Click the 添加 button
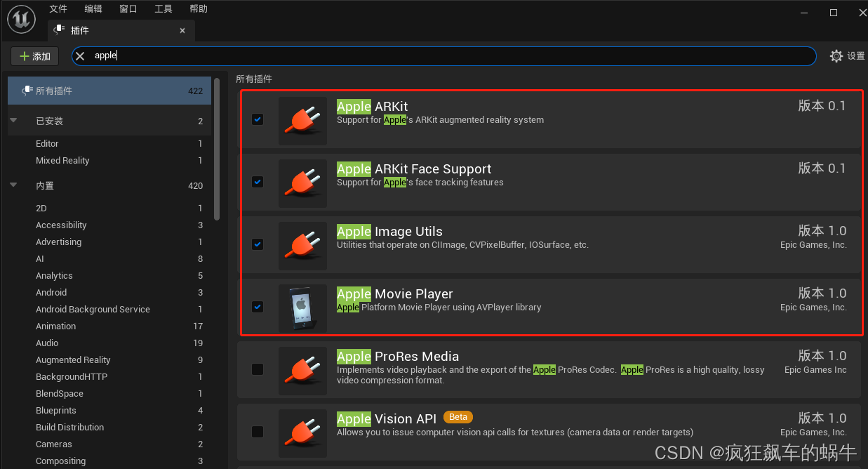Image resolution: width=868 pixels, height=469 pixels. click(35, 56)
